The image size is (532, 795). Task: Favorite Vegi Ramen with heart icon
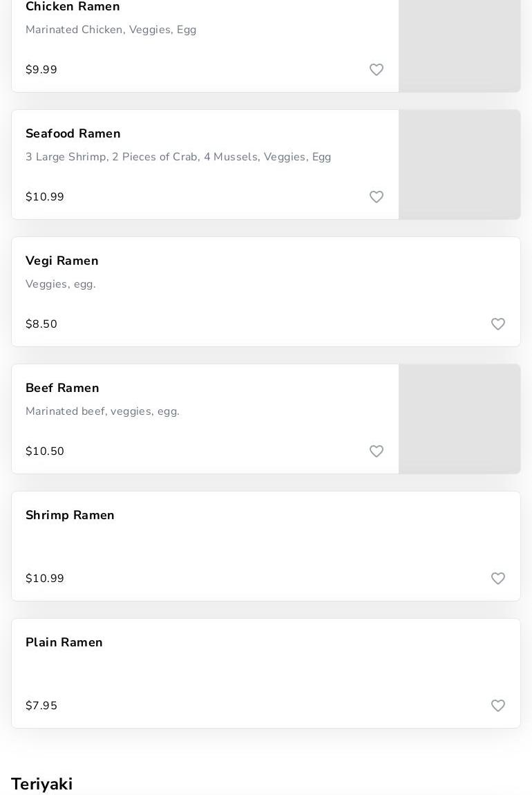(498, 324)
